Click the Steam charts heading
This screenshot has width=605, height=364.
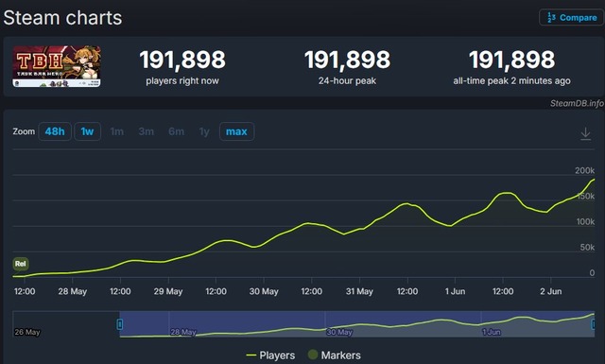[x=62, y=18]
